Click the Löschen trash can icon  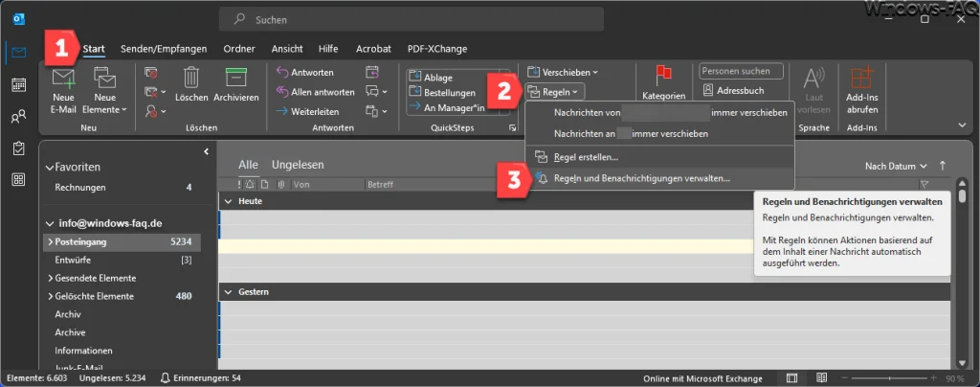190,84
